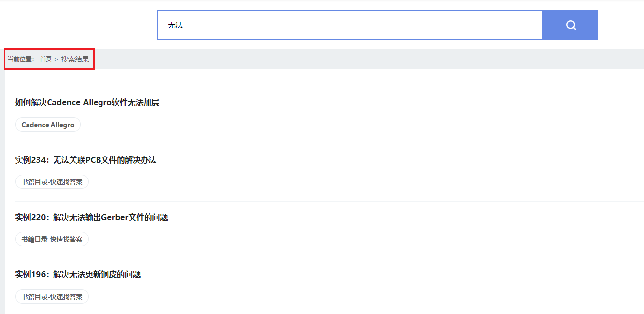The height and width of the screenshot is (314, 644).
Task: Open 实例220 解决无法输出Gerber文件的问题
Action: pos(92,218)
